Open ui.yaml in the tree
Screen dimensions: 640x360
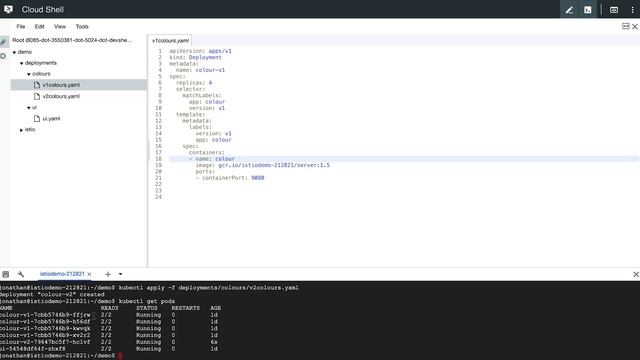[51, 118]
